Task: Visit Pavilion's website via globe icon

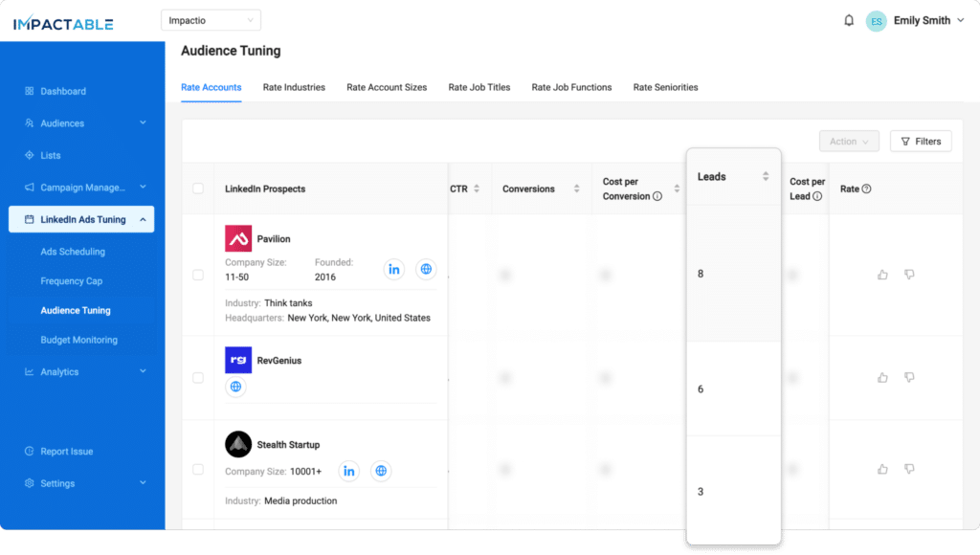Action: point(425,269)
